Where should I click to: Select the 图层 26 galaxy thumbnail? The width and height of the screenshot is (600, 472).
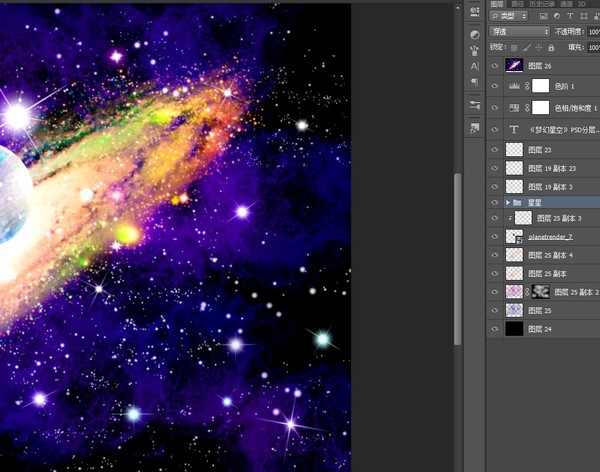tap(514, 65)
